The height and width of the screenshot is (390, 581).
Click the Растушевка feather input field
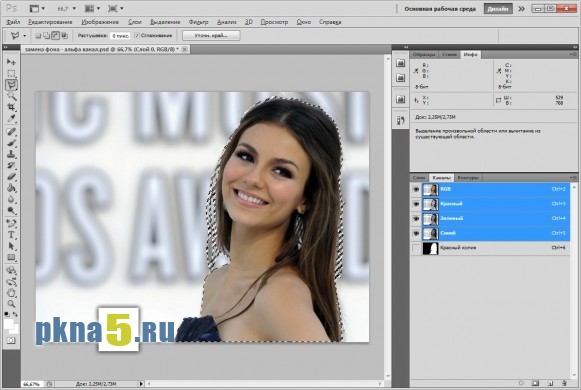coord(120,36)
